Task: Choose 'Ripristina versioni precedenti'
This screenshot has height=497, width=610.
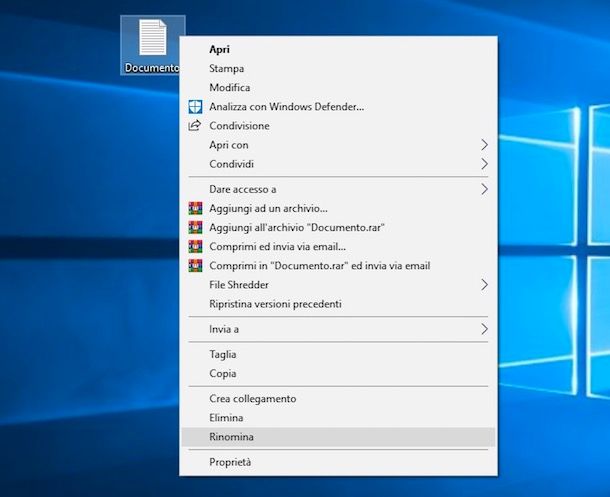Action: [x=338, y=304]
